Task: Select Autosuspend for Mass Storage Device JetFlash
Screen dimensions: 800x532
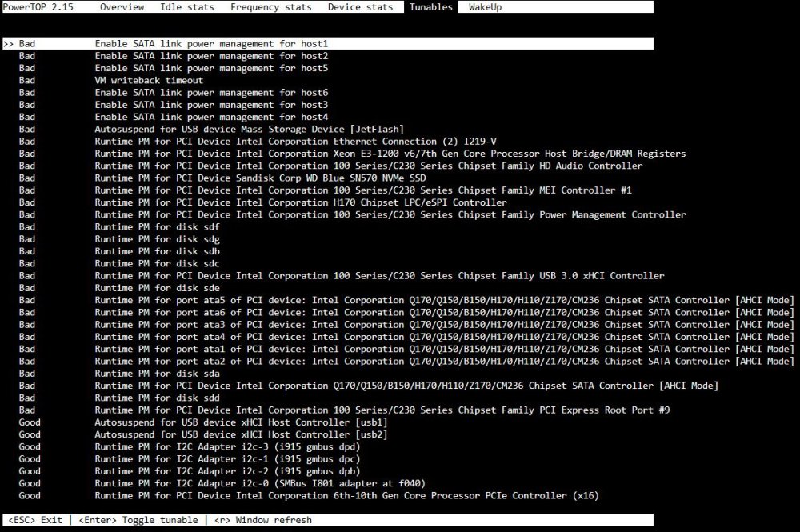Action: (211, 130)
